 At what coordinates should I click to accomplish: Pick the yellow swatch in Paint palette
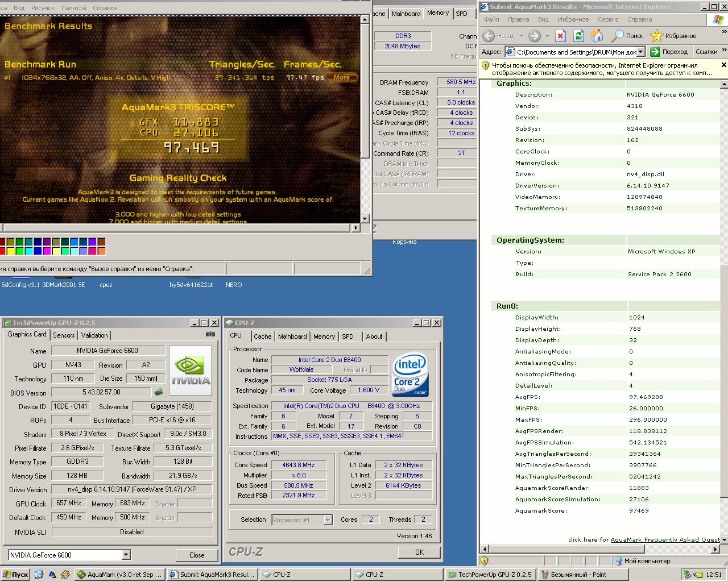click(10, 251)
